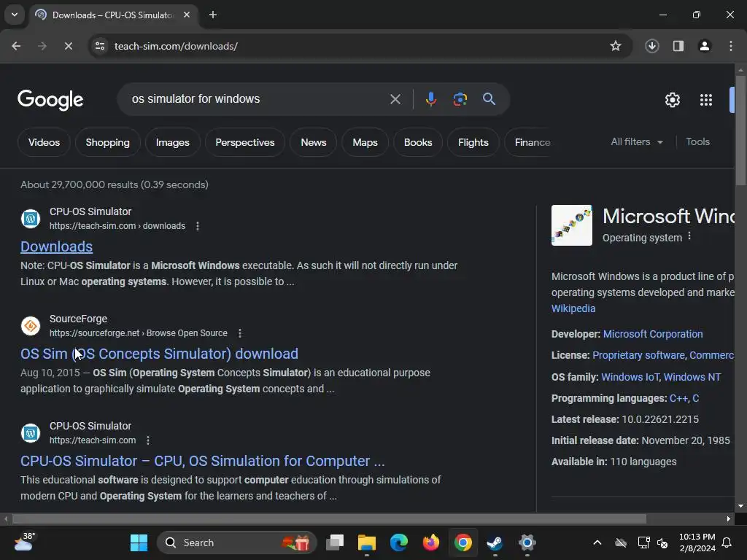Toggle the Chrome side panel
747x560 pixels.
[678, 46]
